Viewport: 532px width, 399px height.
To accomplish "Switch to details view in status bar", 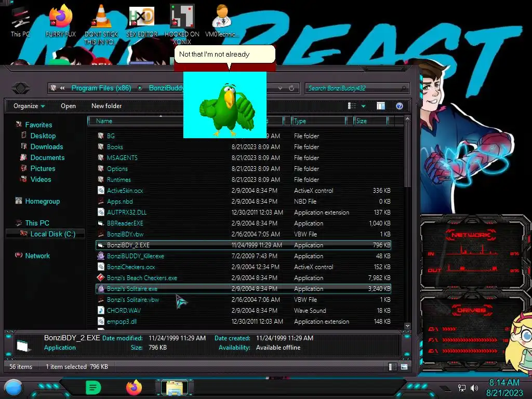I will point(392,367).
